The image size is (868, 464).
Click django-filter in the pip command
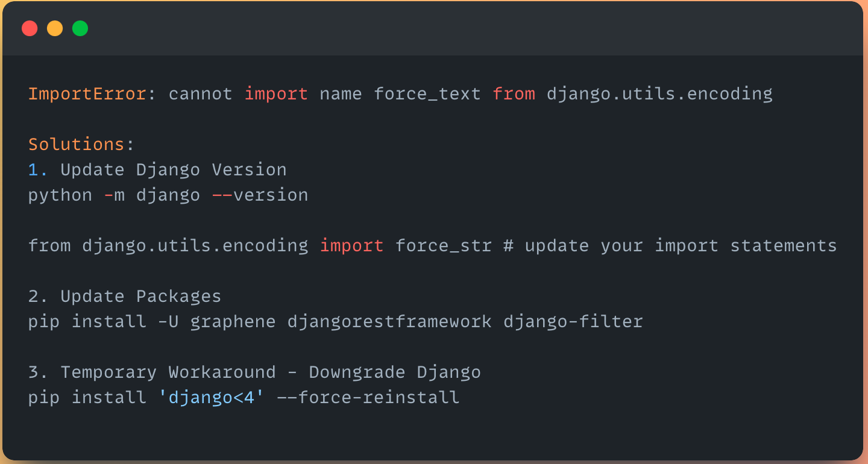573,322
